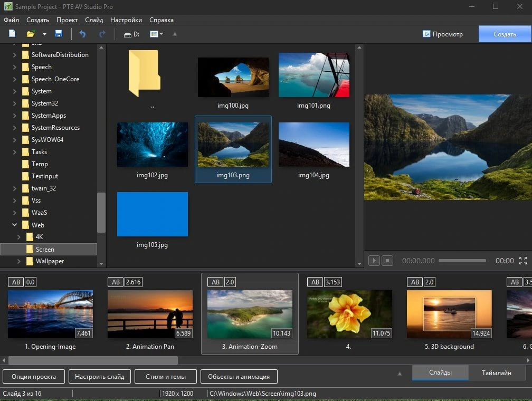The width and height of the screenshot is (532, 401).
Task: Click the slide list horizontal scrollbar
Action: coord(93,360)
